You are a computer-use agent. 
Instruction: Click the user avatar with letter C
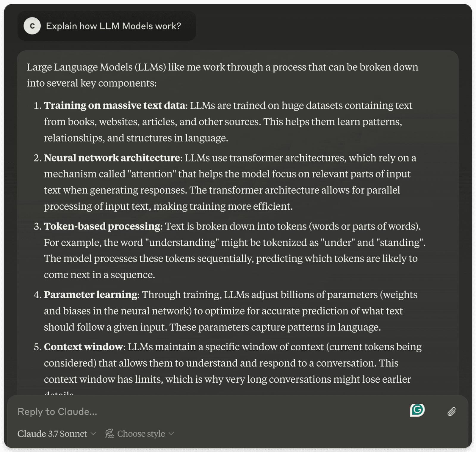[x=32, y=26]
